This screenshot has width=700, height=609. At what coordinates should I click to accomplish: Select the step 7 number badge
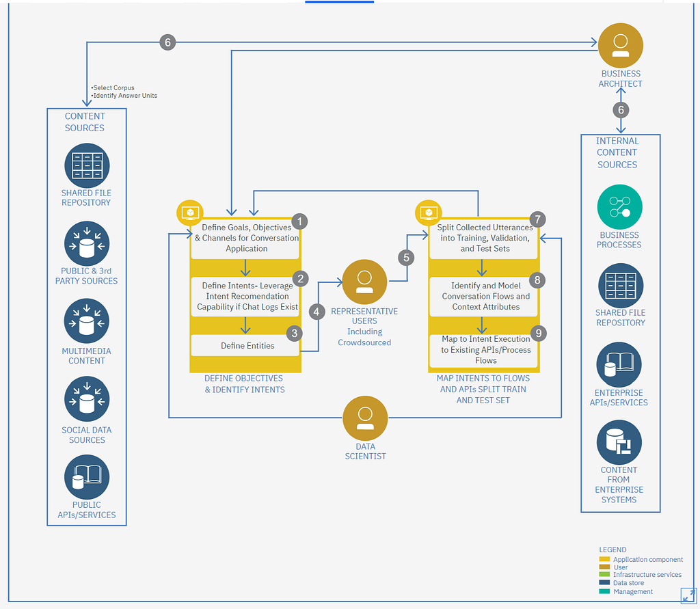538,219
